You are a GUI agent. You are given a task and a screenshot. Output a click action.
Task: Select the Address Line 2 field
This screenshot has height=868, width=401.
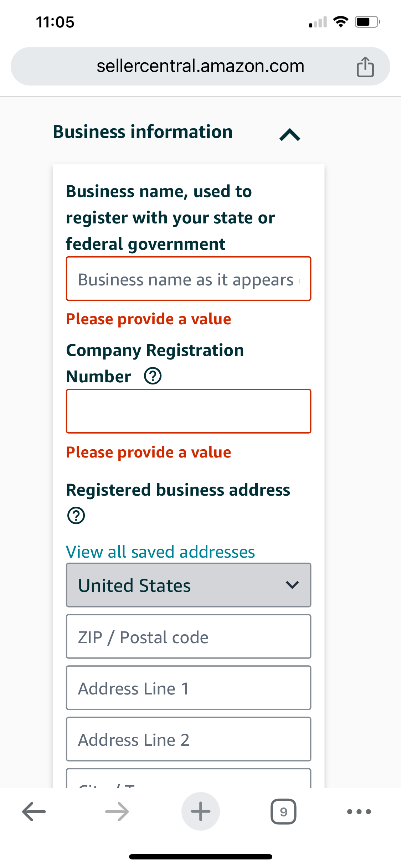pos(189,739)
